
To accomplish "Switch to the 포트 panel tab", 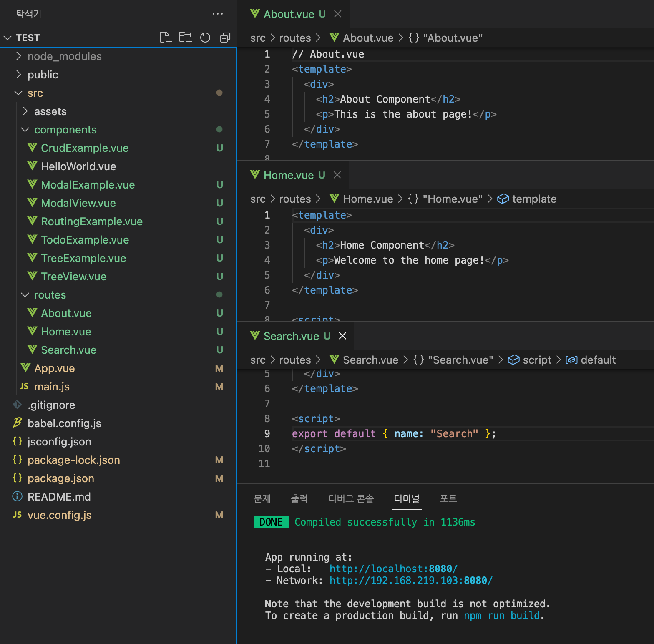I will (x=448, y=498).
